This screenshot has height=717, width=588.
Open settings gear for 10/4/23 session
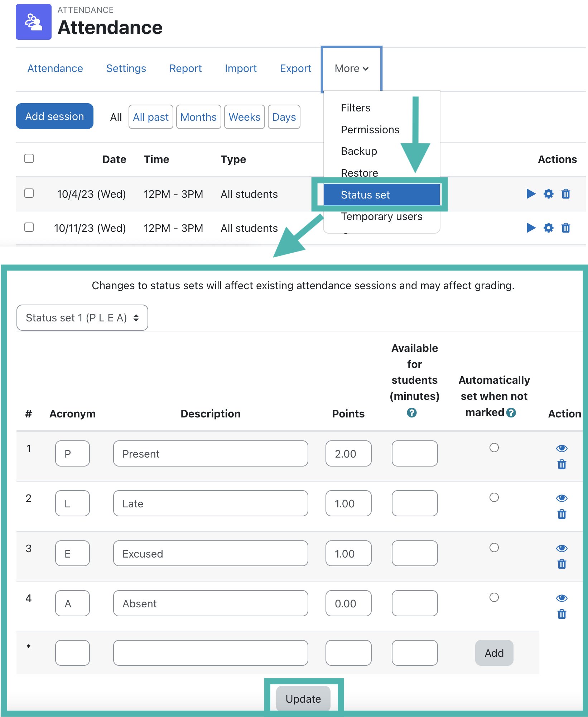click(x=549, y=194)
